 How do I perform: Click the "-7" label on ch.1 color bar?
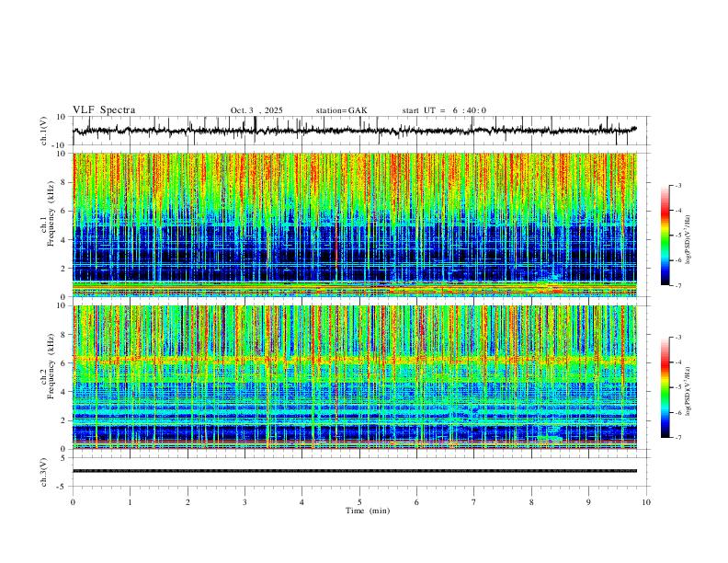[677, 286]
